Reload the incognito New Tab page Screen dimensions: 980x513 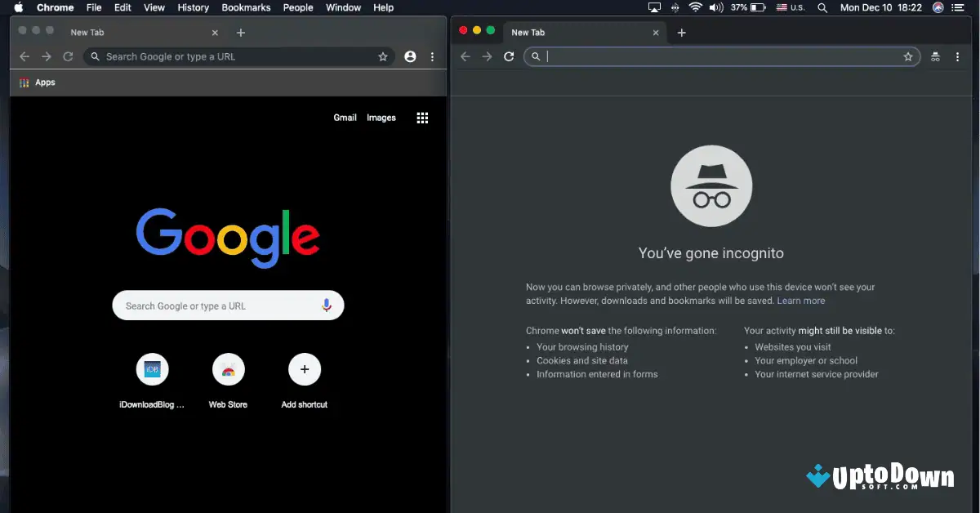point(509,56)
